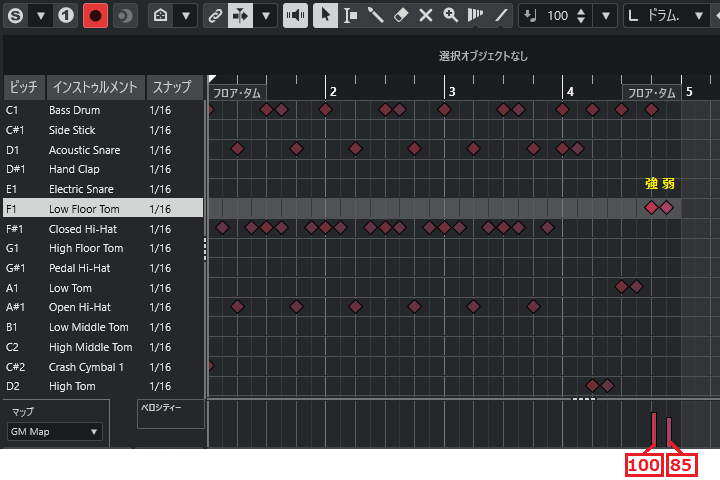Click the 1/16 snap value for Bass Drum

click(x=160, y=110)
